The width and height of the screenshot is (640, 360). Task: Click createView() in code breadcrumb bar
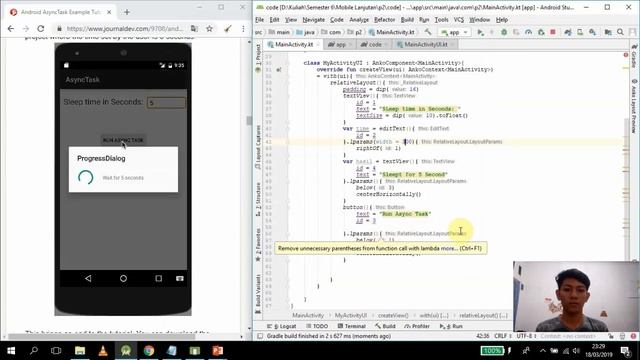point(393,316)
